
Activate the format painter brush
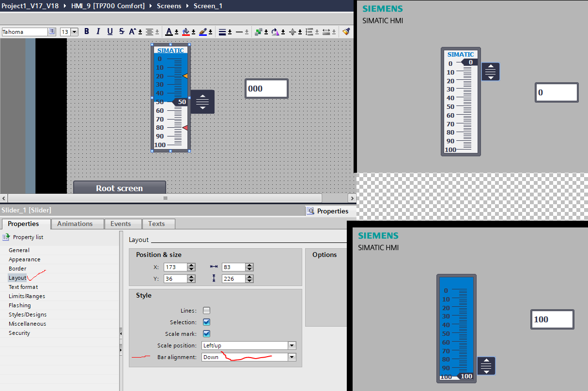click(346, 31)
